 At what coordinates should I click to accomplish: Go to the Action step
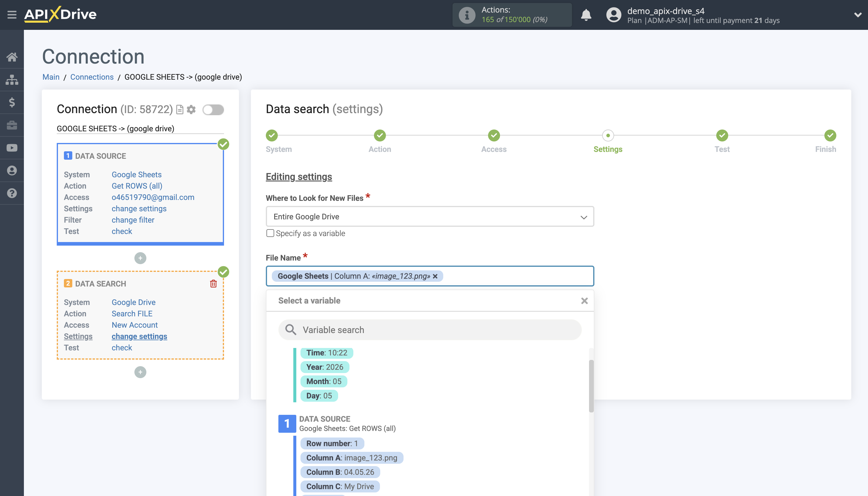[380, 135]
